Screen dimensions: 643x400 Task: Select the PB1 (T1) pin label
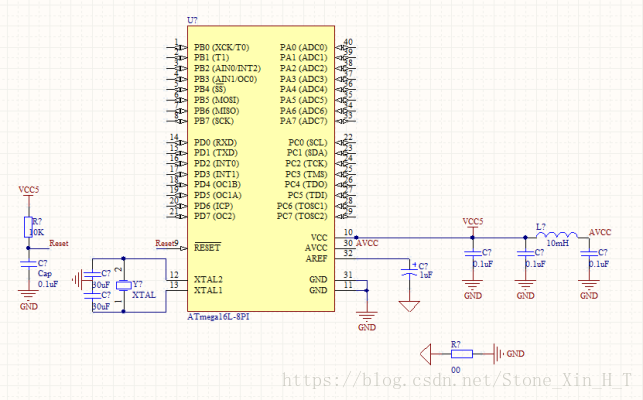coord(212,57)
